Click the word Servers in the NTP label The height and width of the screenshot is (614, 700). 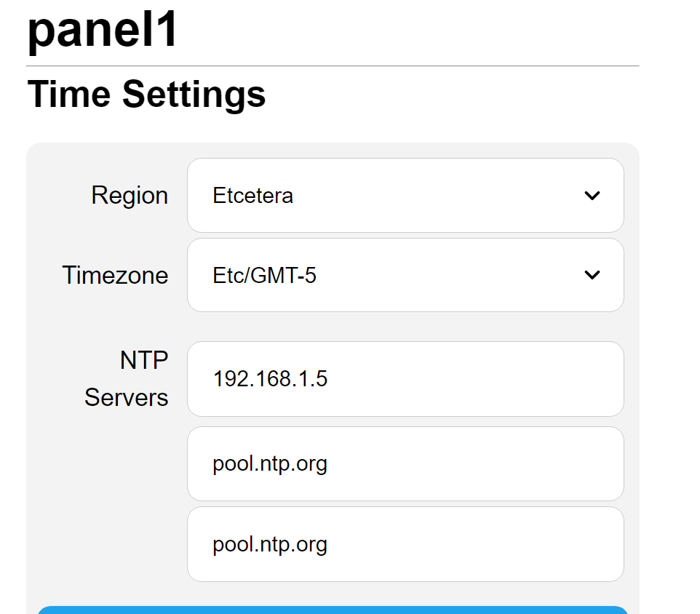tap(127, 398)
